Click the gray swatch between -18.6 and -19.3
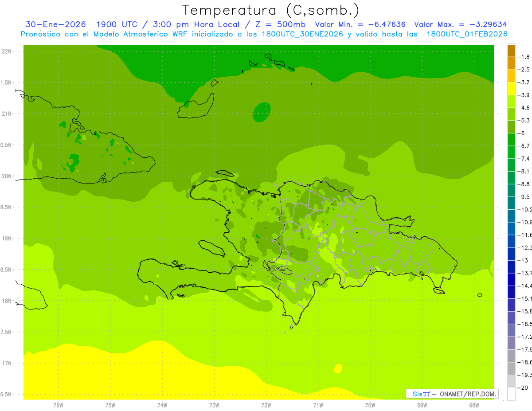532x411 pixels. (x=511, y=368)
